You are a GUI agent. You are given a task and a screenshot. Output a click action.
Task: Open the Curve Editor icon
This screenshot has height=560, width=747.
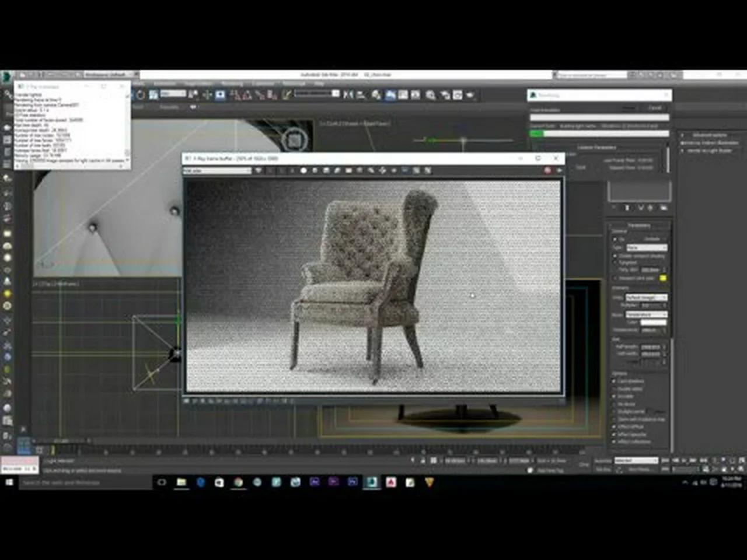coord(403,94)
